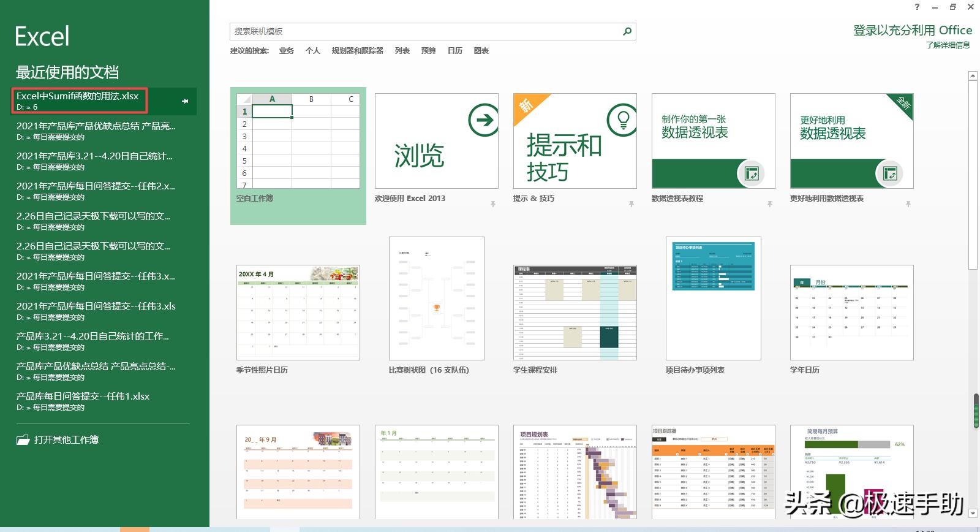Pin the 更好地利用数据透视表 template
Screen dimensions: 980x532
coord(908,203)
